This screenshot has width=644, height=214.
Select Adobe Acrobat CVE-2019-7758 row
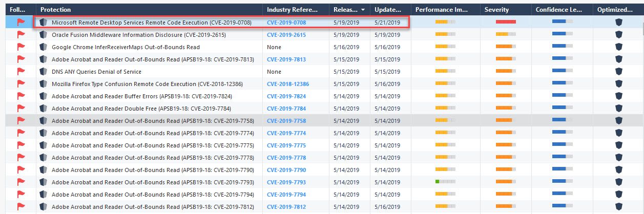(322, 121)
